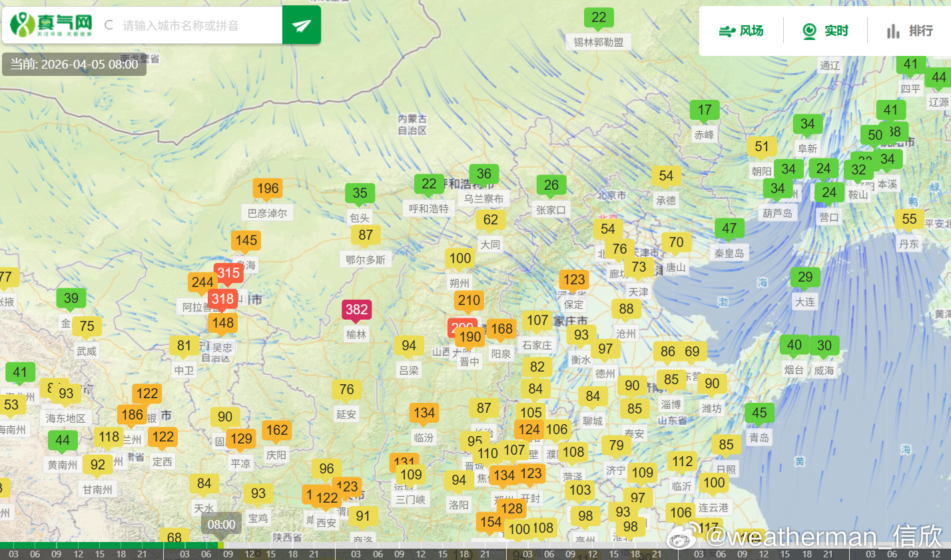Click the 聊城 city label
This screenshot has width=951, height=560.
(593, 421)
